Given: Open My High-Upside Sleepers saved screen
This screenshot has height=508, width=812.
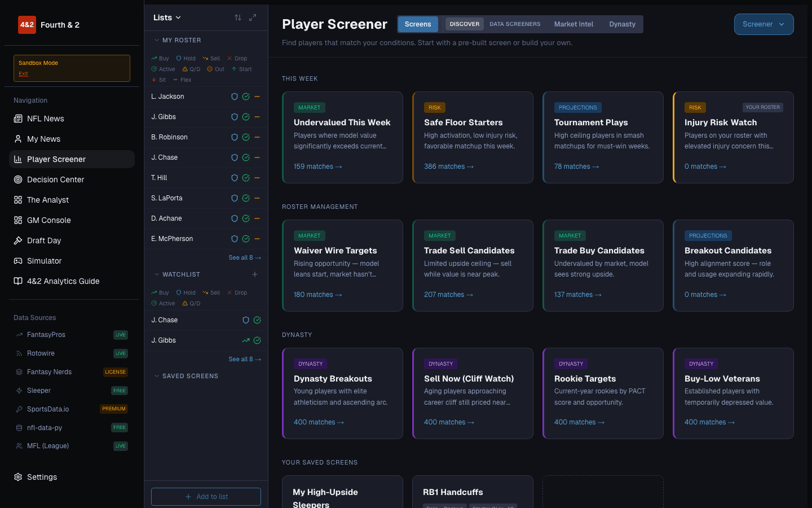Looking at the screenshot, I should pos(342,492).
